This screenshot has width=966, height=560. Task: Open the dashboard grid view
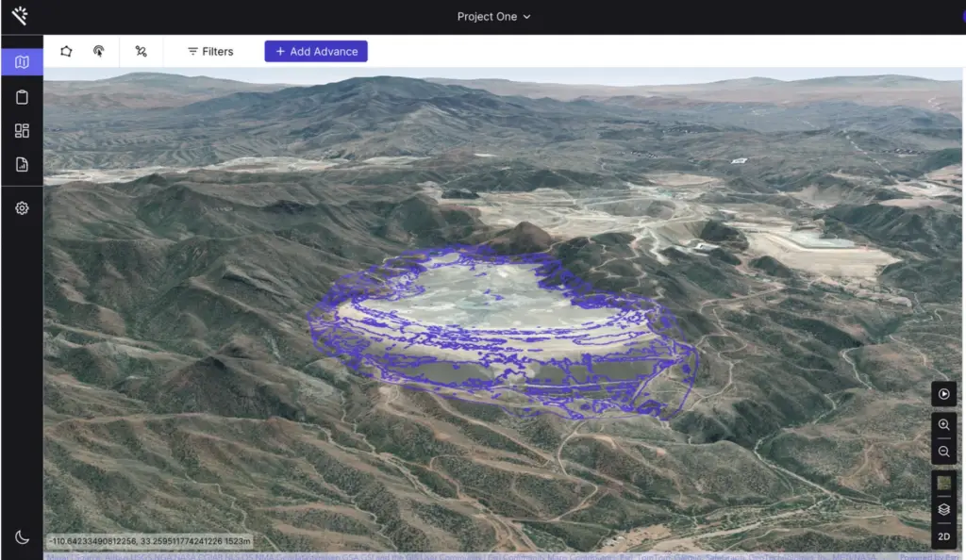[22, 131]
